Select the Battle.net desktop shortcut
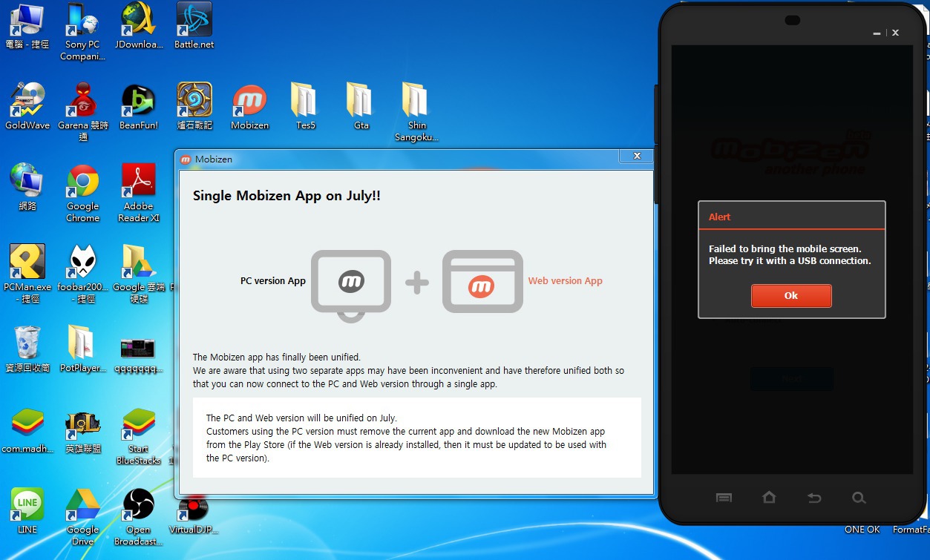 (194, 26)
